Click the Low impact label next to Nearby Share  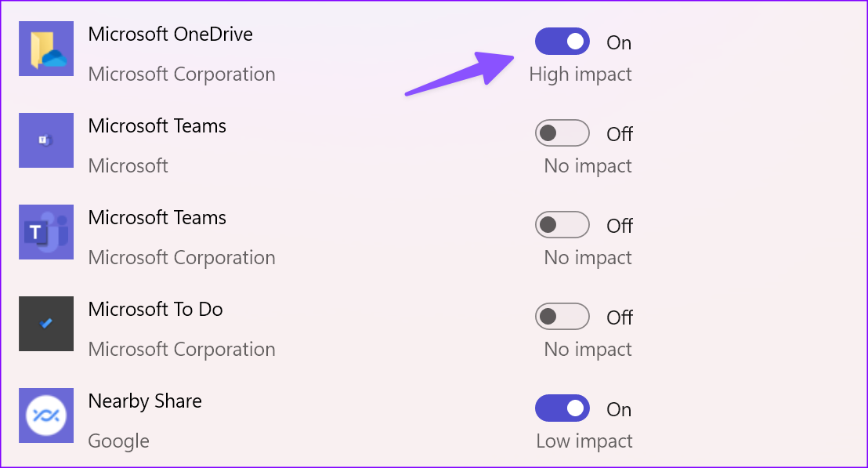584,441
